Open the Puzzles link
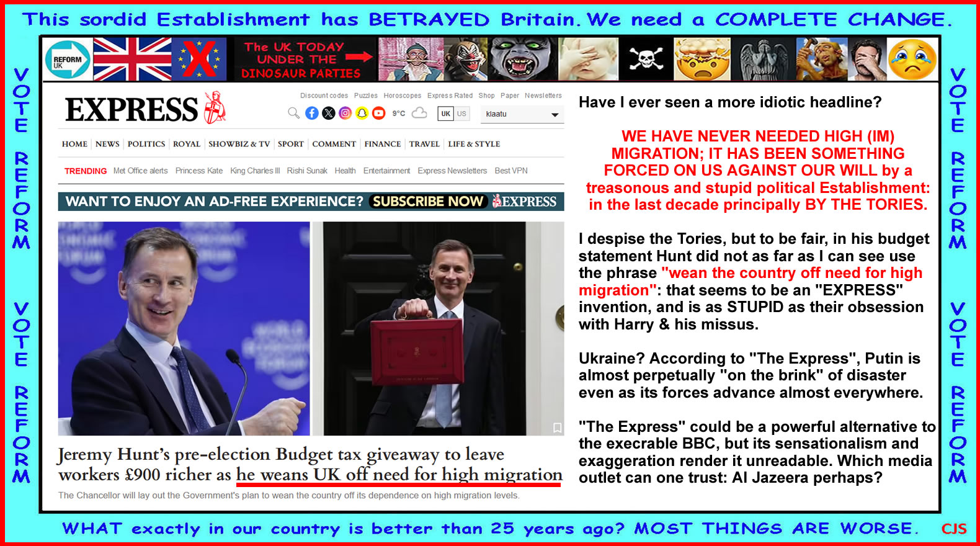Image resolution: width=980 pixels, height=546 pixels. [x=365, y=96]
